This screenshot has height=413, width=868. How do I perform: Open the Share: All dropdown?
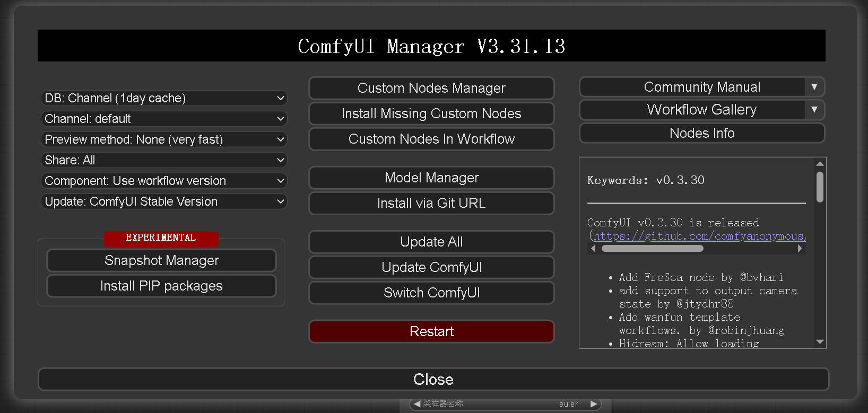click(x=164, y=160)
